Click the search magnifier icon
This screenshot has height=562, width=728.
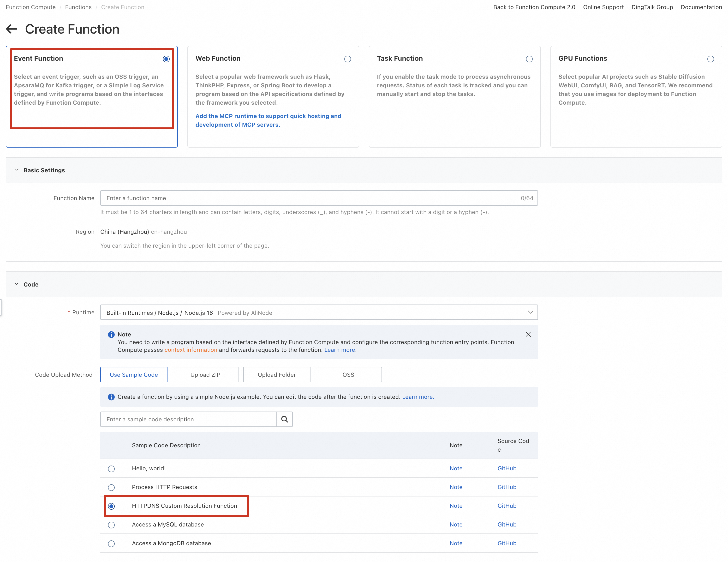click(284, 419)
